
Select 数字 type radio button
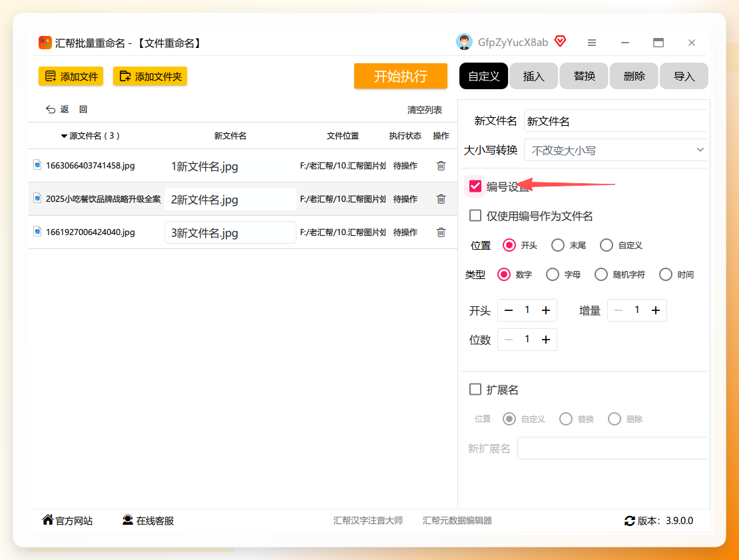[504, 274]
